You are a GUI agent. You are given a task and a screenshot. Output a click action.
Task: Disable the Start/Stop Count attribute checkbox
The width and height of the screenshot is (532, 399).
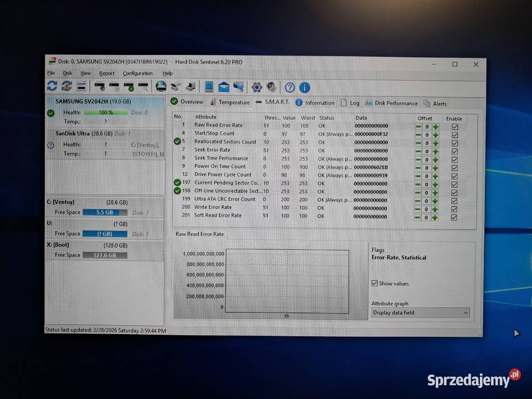click(x=454, y=135)
